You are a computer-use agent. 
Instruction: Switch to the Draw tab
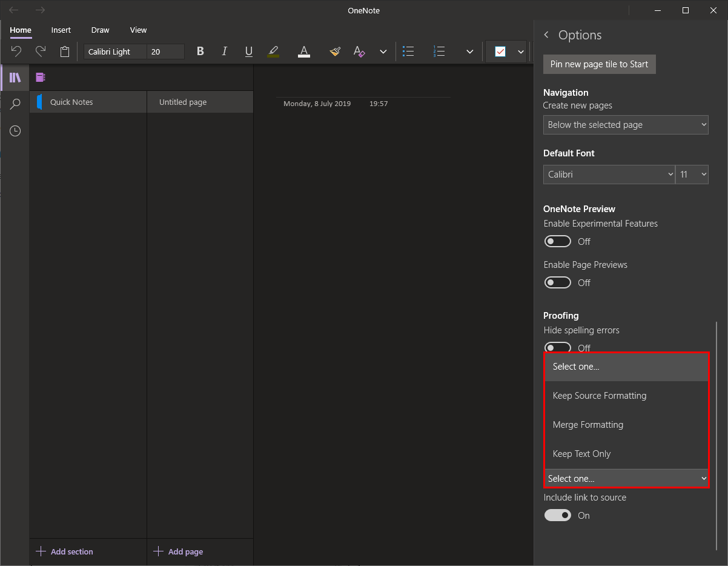pos(101,30)
